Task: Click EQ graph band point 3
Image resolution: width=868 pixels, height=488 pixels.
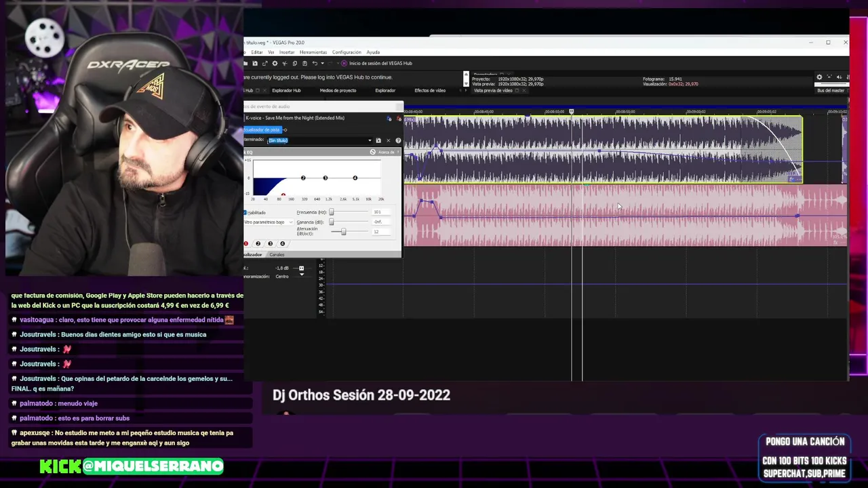Action: click(325, 178)
